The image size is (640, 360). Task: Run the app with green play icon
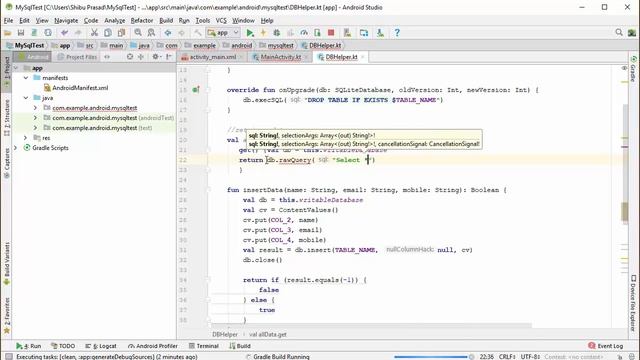[250, 33]
